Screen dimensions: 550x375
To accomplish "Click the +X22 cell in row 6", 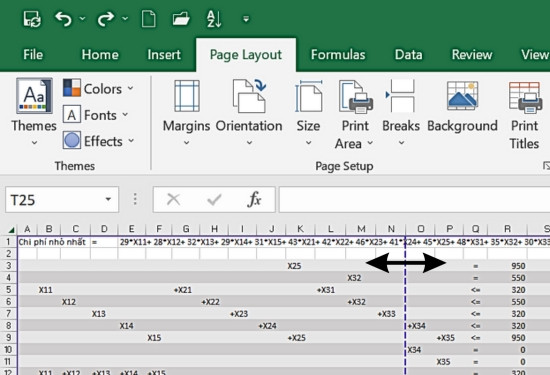I will [x=210, y=302].
